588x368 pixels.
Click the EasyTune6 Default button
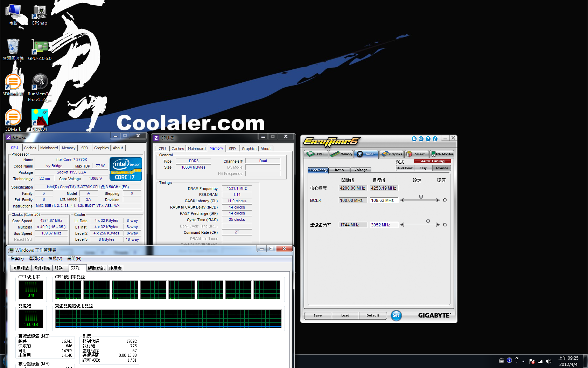pyautogui.click(x=373, y=315)
